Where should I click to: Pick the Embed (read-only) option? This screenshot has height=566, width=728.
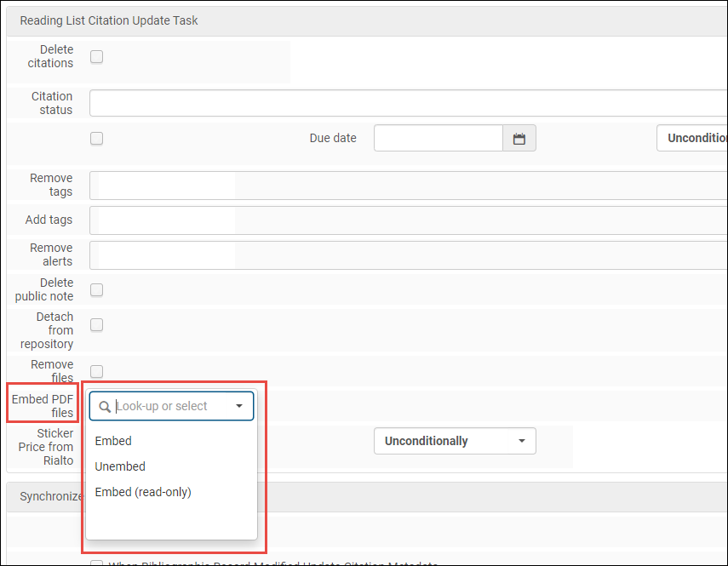143,492
